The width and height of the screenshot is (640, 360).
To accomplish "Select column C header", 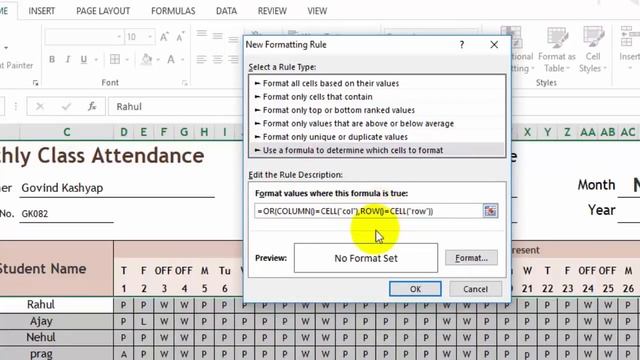I will [x=67, y=132].
